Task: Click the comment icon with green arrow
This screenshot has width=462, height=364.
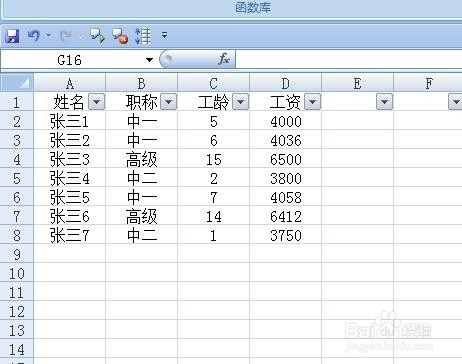Action: click(97, 36)
